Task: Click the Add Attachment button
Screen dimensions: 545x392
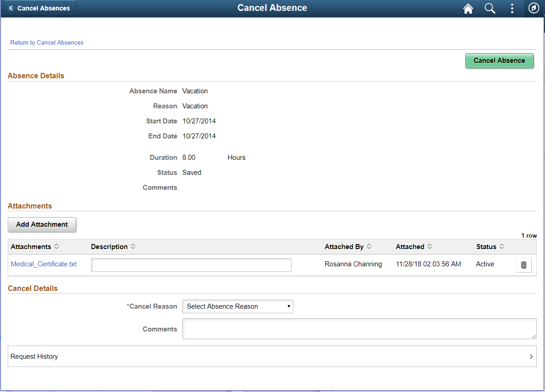Action: coord(42,224)
